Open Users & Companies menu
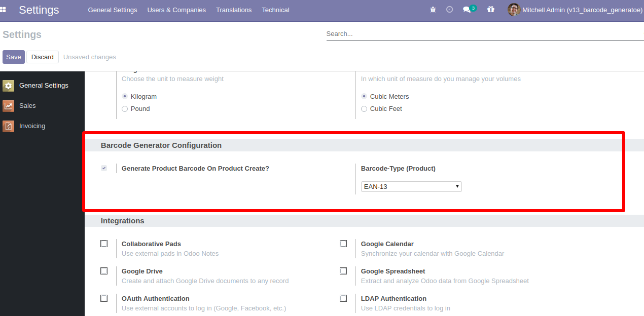 [176, 10]
